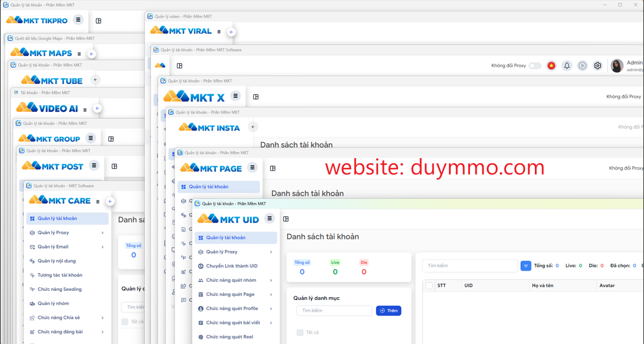The image size is (644, 344).
Task: Click the play tutorial video icon
Action: (x=582, y=66)
